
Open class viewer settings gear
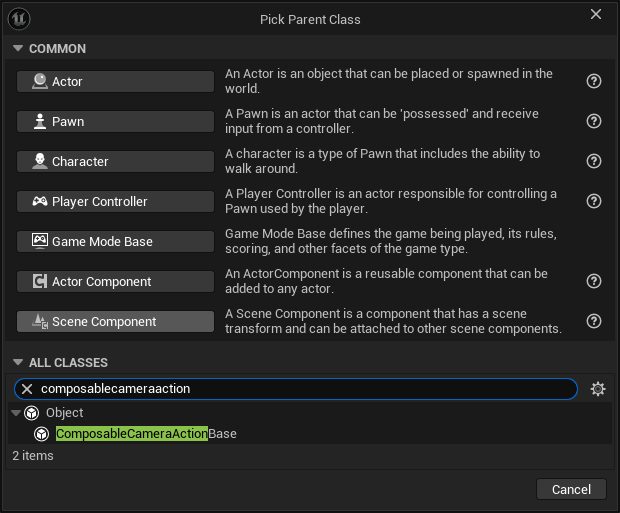[x=598, y=389]
